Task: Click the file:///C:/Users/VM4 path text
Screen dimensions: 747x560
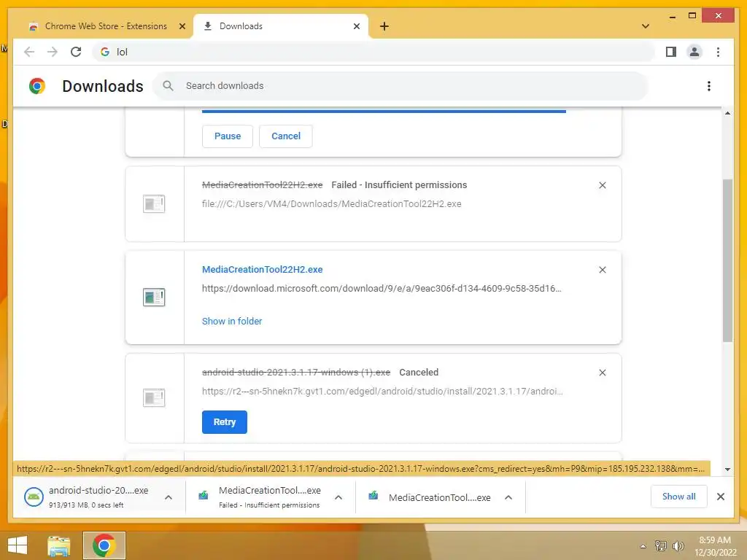Action: 332,204
